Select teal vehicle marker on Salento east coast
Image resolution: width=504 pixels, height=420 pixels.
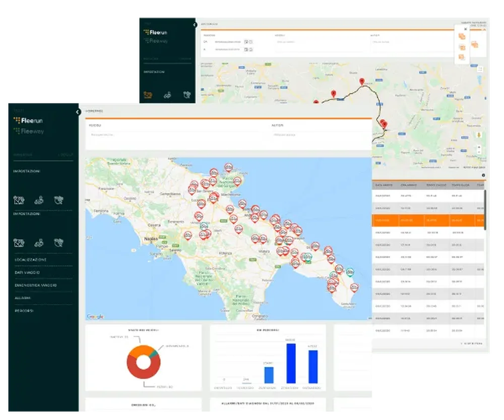(350, 273)
